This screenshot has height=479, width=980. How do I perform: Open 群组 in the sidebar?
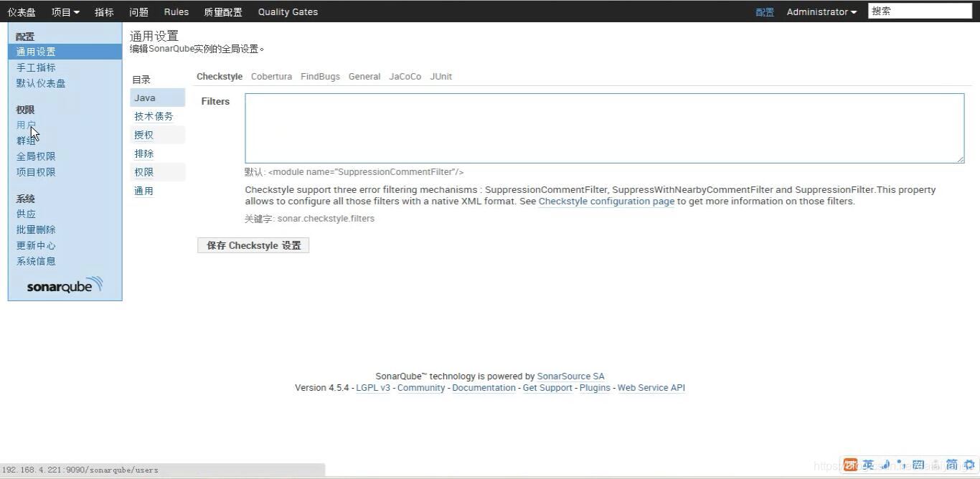26,141
